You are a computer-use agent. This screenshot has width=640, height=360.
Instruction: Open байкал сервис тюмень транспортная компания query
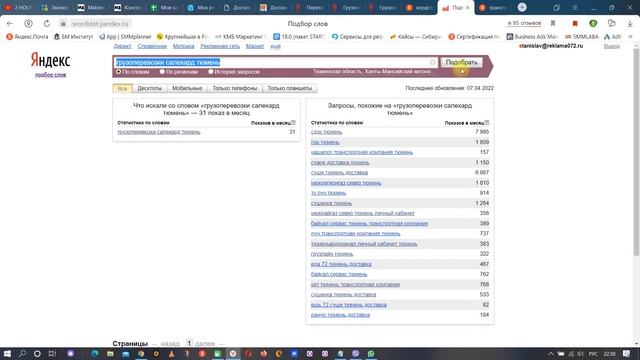tap(369, 223)
